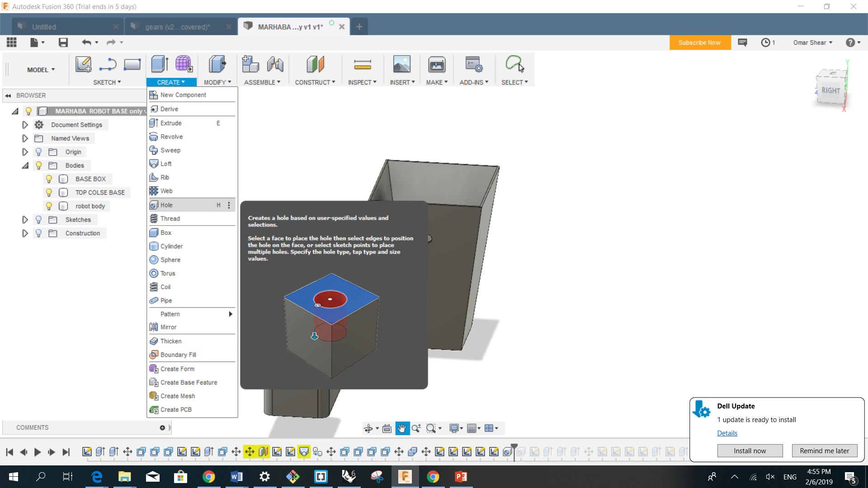
Task: Open the job status clock icon
Action: pos(765,42)
